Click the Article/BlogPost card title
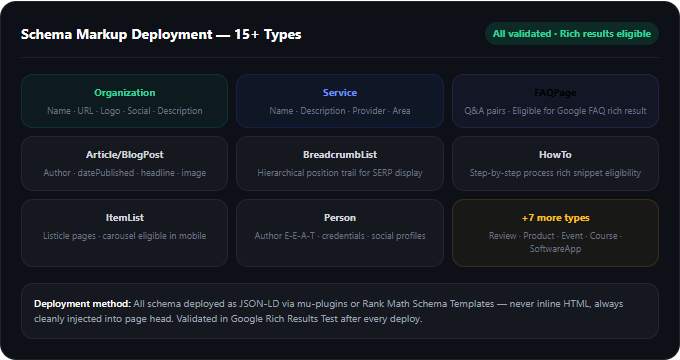 pos(124,155)
